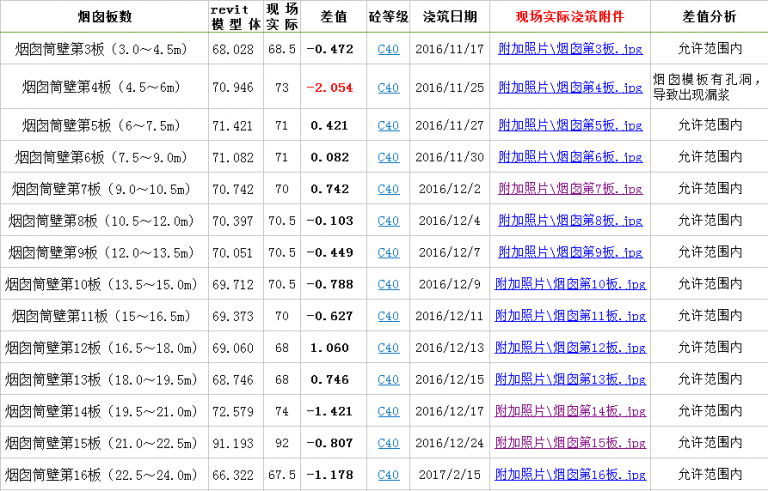The image size is (768, 491).
Task: Open the 烟囱第4板.jpg attachment link
Action: (570, 88)
